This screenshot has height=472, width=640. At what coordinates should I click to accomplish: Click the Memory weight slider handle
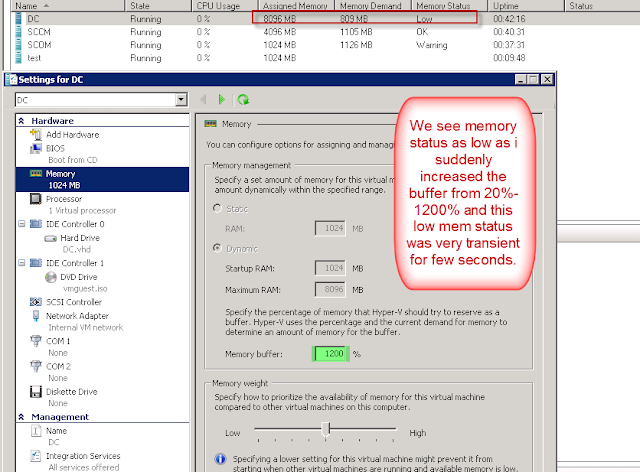[x=326, y=429]
